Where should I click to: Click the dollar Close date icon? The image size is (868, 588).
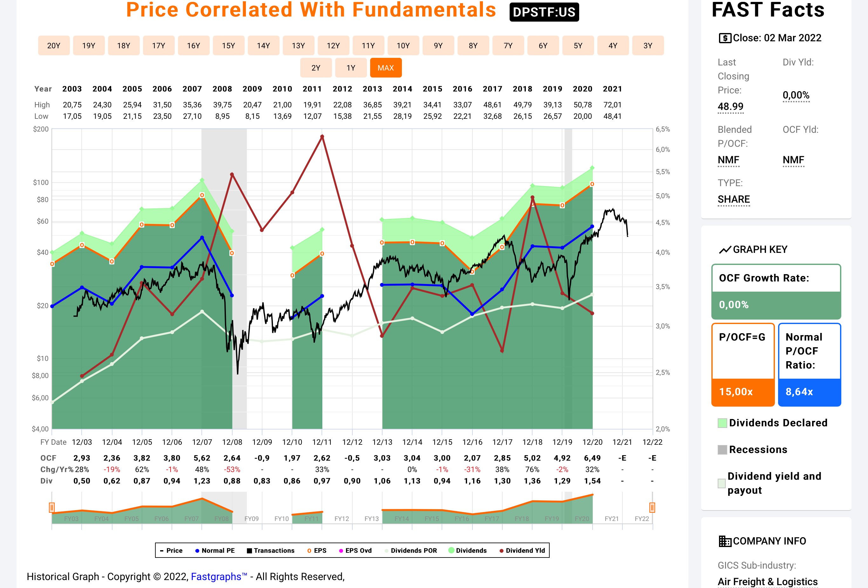click(725, 38)
